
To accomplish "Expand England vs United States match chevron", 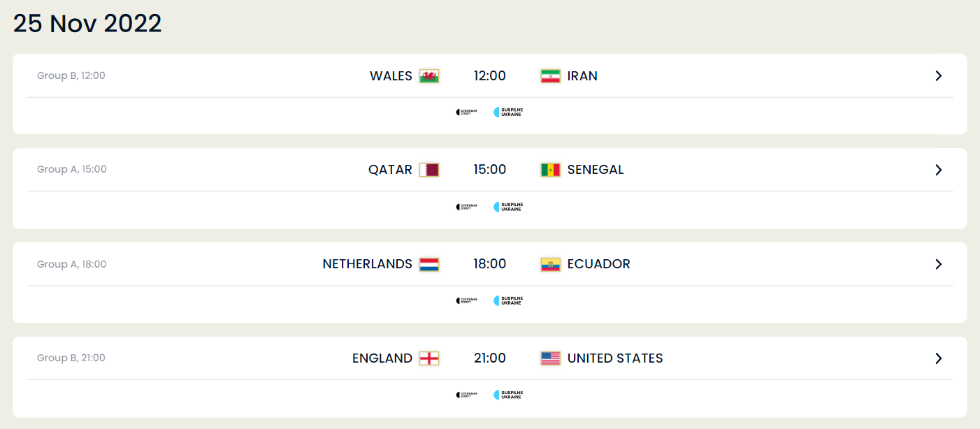I will click(939, 358).
